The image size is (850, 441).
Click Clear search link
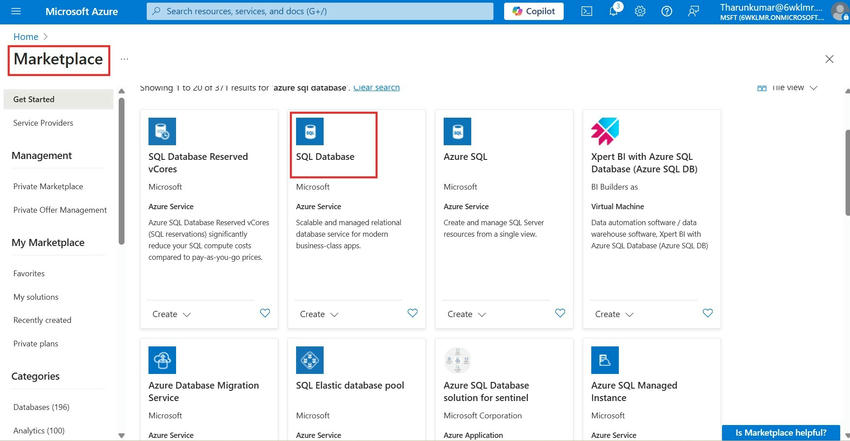click(x=376, y=88)
